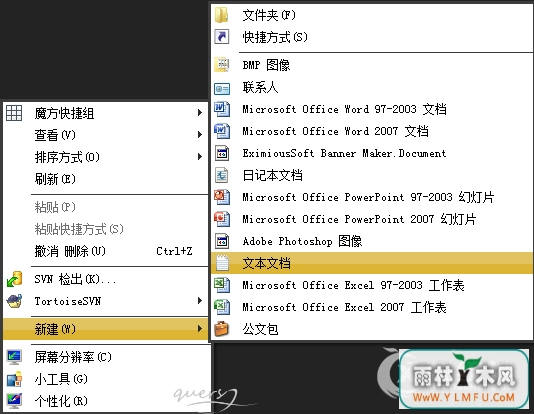Click the greyed 粘贴快捷方式(S) entry
This screenshot has width=534, height=414.
106,229
